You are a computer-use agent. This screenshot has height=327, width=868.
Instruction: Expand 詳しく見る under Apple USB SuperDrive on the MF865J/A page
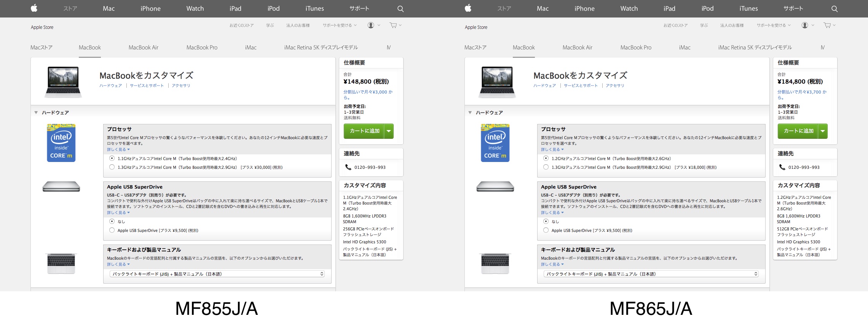pyautogui.click(x=552, y=213)
